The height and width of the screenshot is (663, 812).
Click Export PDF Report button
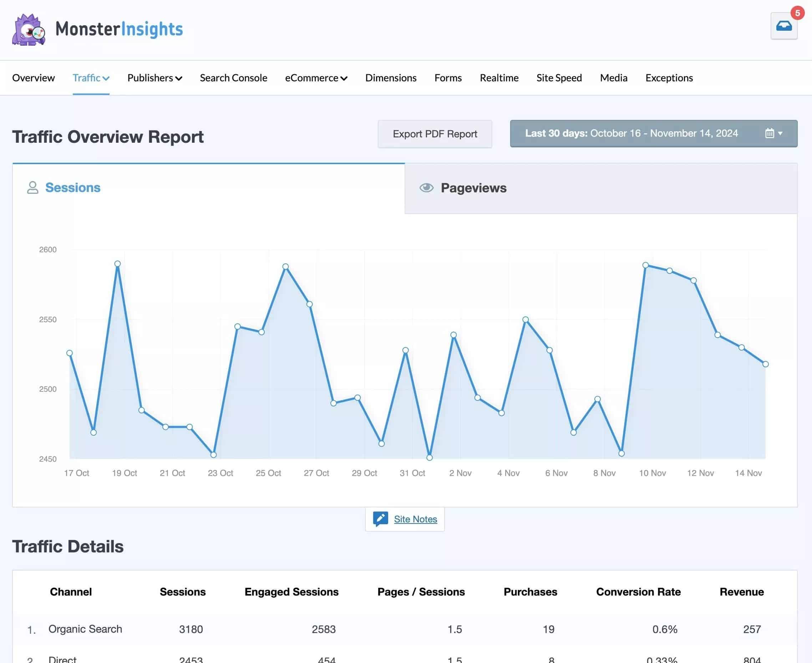click(x=435, y=134)
